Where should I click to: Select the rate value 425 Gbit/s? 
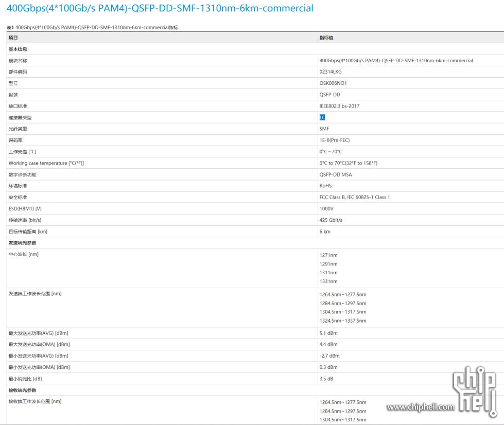tap(331, 220)
